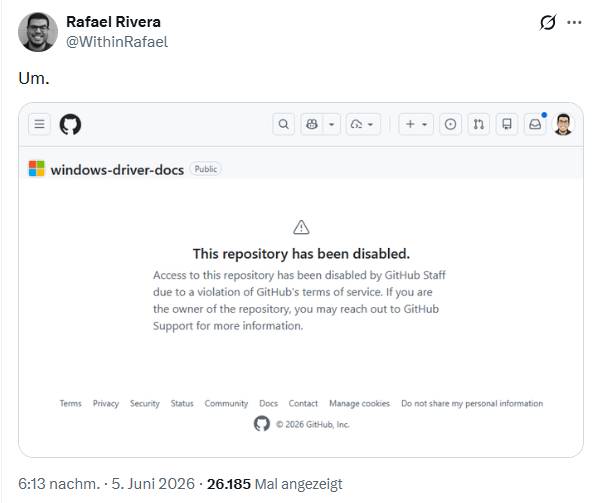Open the Privacy footer link
The image size is (600, 503).
coord(106,404)
